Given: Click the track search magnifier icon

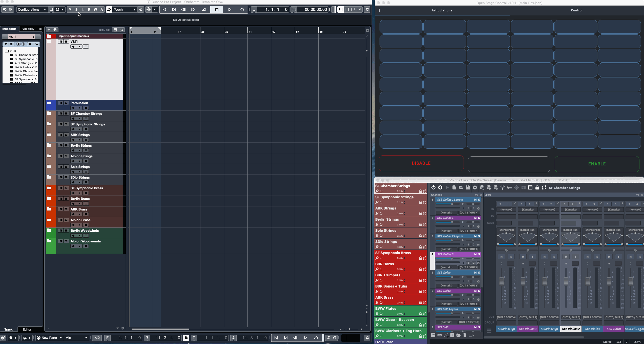Looking at the screenshot, I should (x=122, y=30).
